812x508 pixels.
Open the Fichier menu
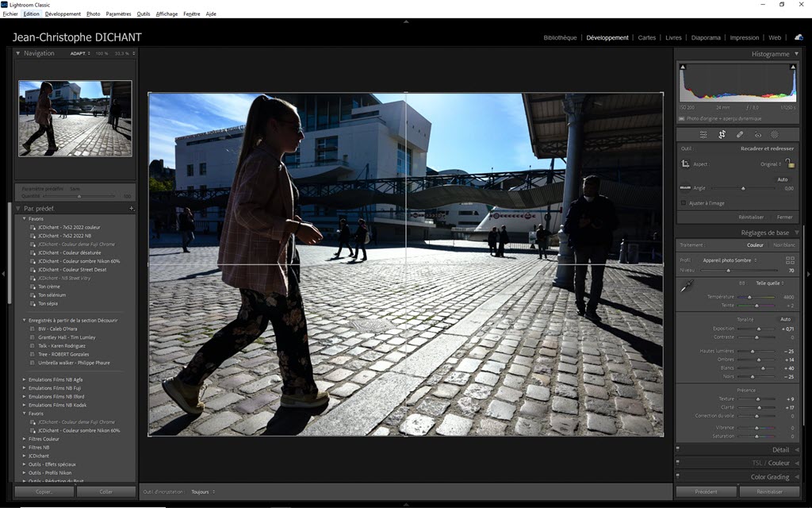coord(10,14)
